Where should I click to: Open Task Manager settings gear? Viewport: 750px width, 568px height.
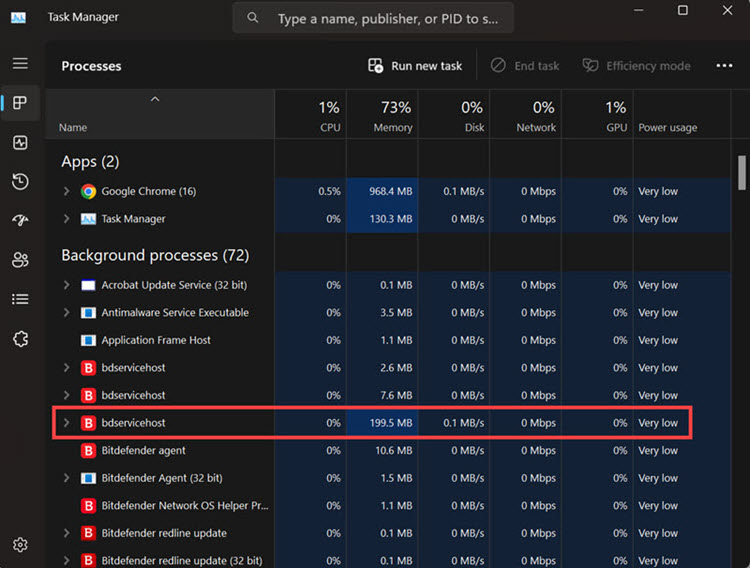coord(20,545)
